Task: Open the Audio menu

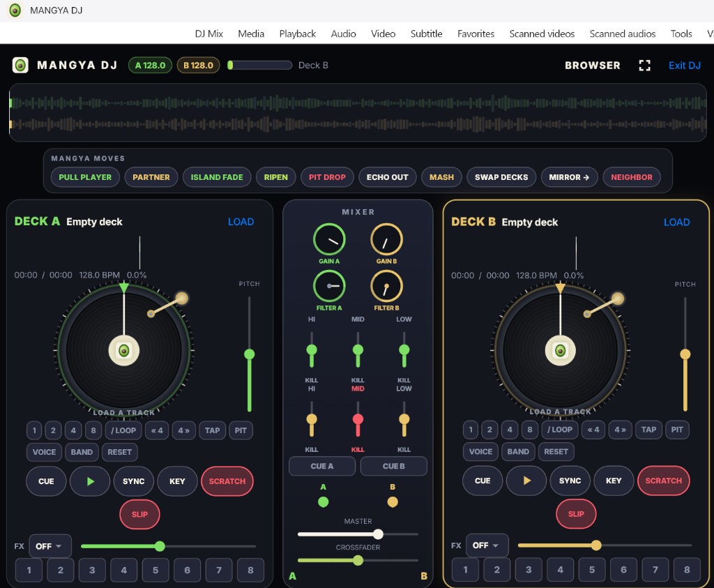Action: (343, 33)
